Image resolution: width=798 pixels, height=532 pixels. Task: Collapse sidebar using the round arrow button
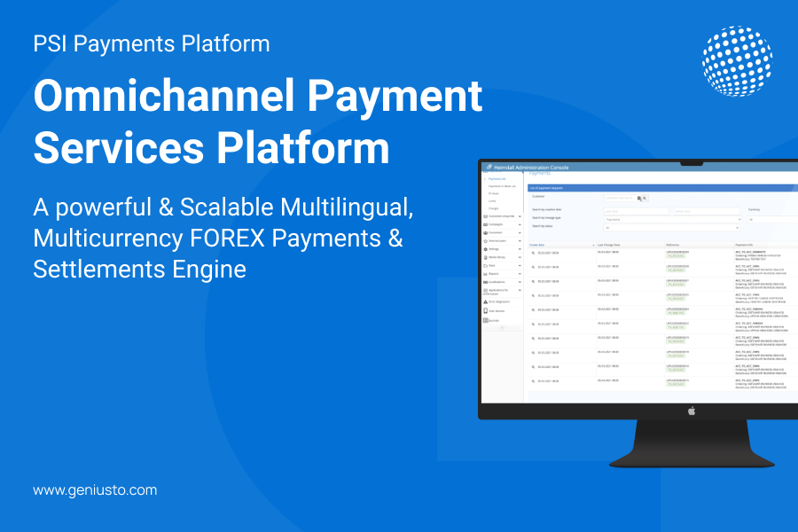click(502, 328)
